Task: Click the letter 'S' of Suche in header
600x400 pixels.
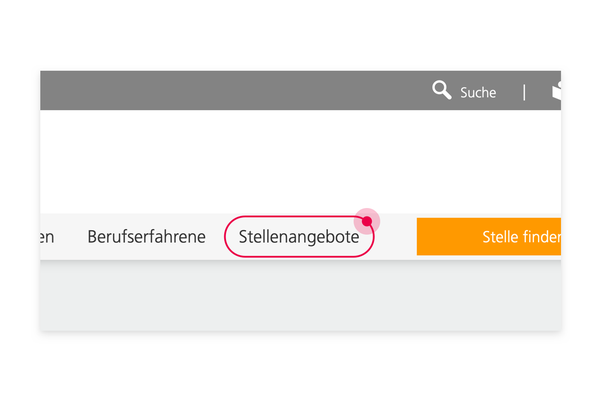Action: 464,92
